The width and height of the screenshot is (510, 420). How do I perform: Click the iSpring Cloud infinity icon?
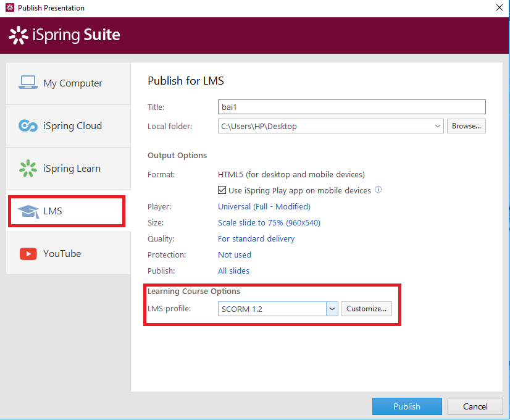(28, 125)
